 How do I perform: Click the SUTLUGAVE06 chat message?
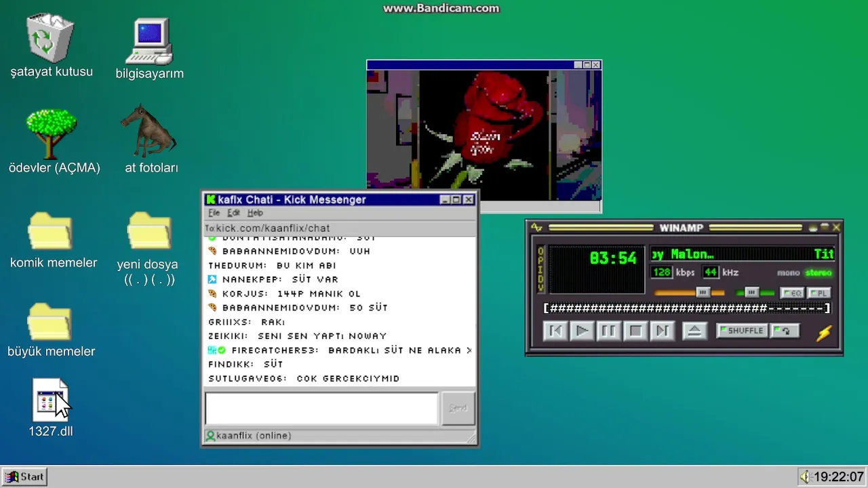click(x=304, y=379)
